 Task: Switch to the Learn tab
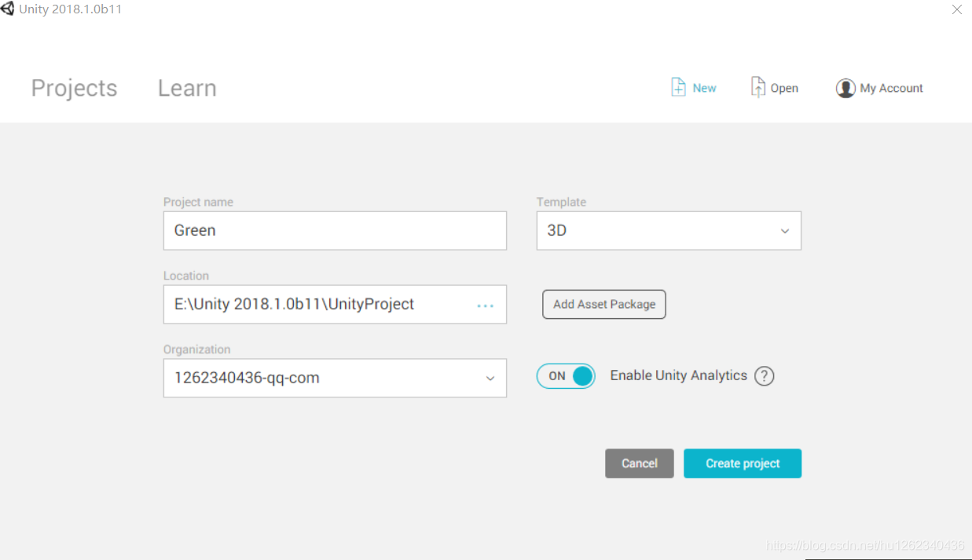(x=187, y=88)
